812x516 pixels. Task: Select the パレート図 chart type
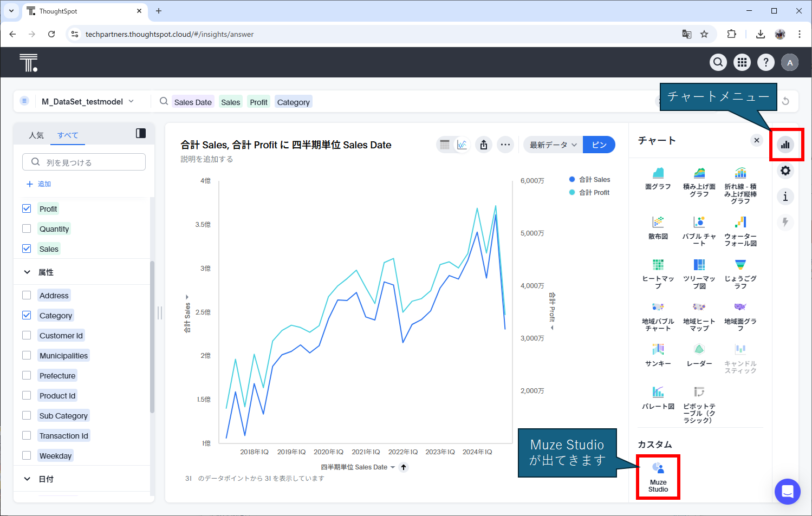click(658, 398)
